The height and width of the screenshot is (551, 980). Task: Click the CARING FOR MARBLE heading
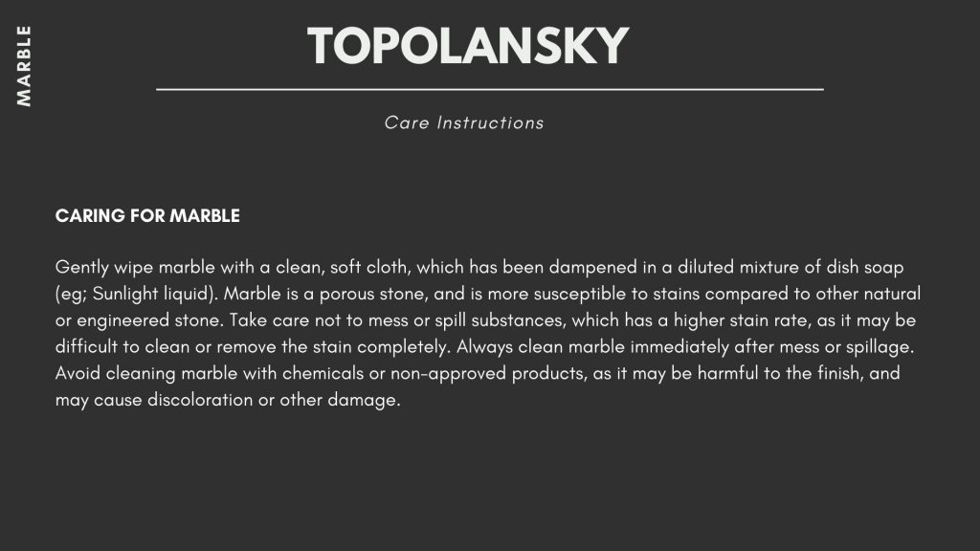pyautogui.click(x=147, y=215)
